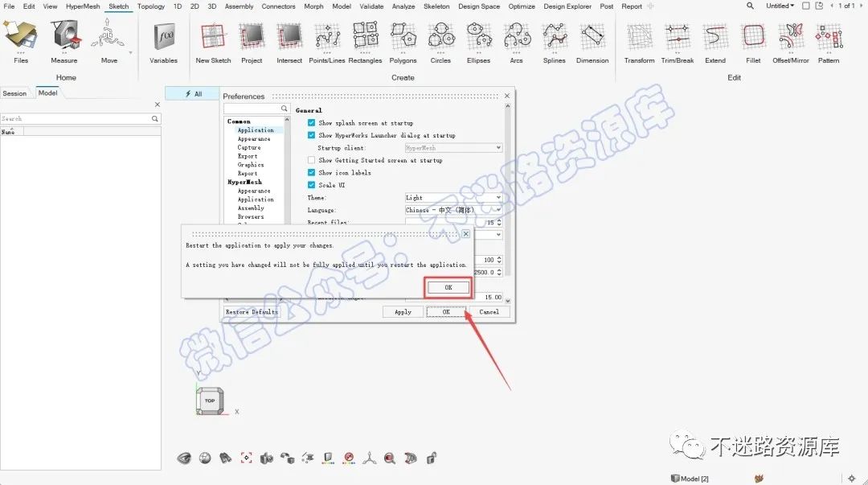Select the Ellipses tool
Viewport: 868px width, 485px height.
pyautogui.click(x=478, y=42)
